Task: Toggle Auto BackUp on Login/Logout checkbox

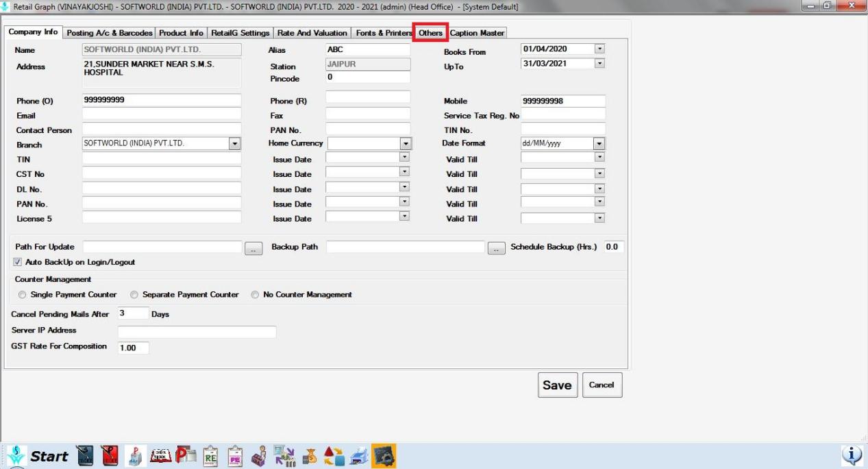Action: click(18, 262)
